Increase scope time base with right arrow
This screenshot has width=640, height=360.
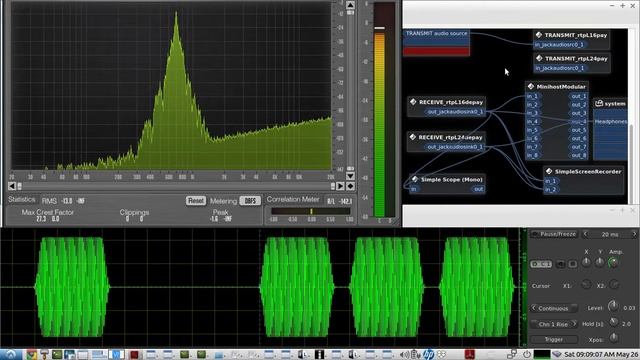pyautogui.click(x=634, y=234)
